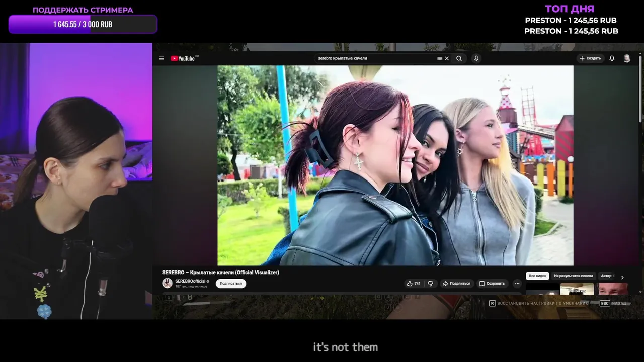Clear the search query with the X
Screen dimensions: 644x362
click(x=447, y=58)
